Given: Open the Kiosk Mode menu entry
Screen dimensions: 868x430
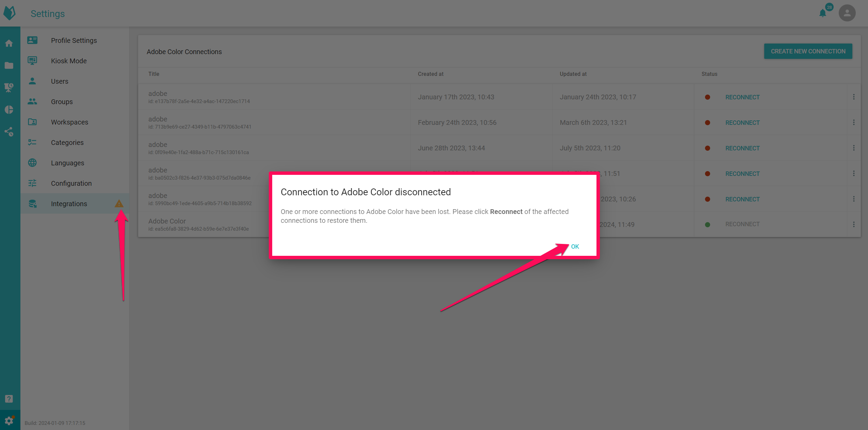Looking at the screenshot, I should click(75, 61).
